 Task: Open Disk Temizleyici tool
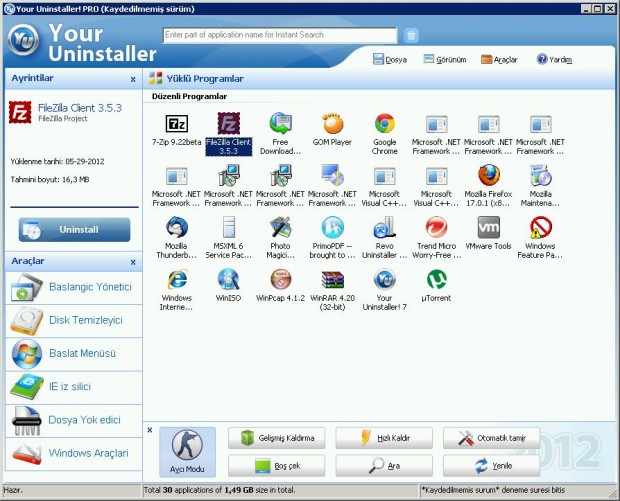click(x=74, y=321)
